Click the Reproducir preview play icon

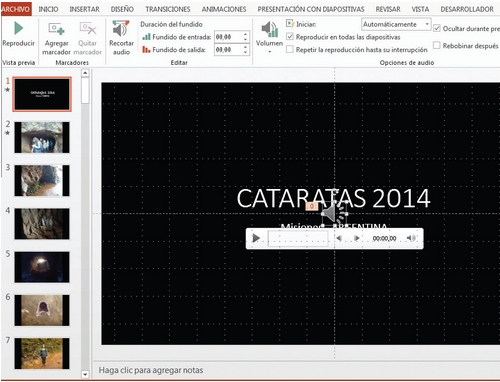(19, 29)
